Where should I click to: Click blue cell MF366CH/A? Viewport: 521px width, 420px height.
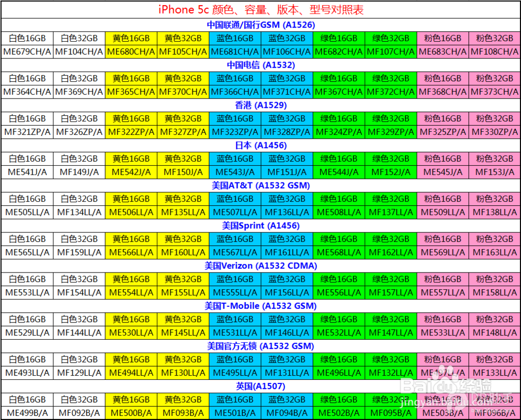pos(235,92)
